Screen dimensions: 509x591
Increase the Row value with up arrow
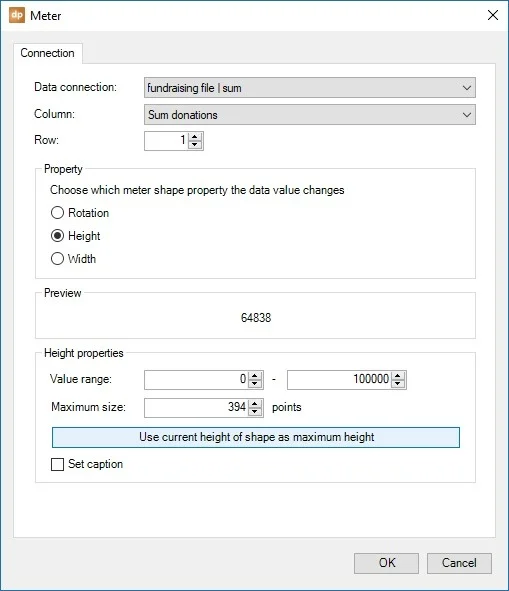click(x=195, y=137)
